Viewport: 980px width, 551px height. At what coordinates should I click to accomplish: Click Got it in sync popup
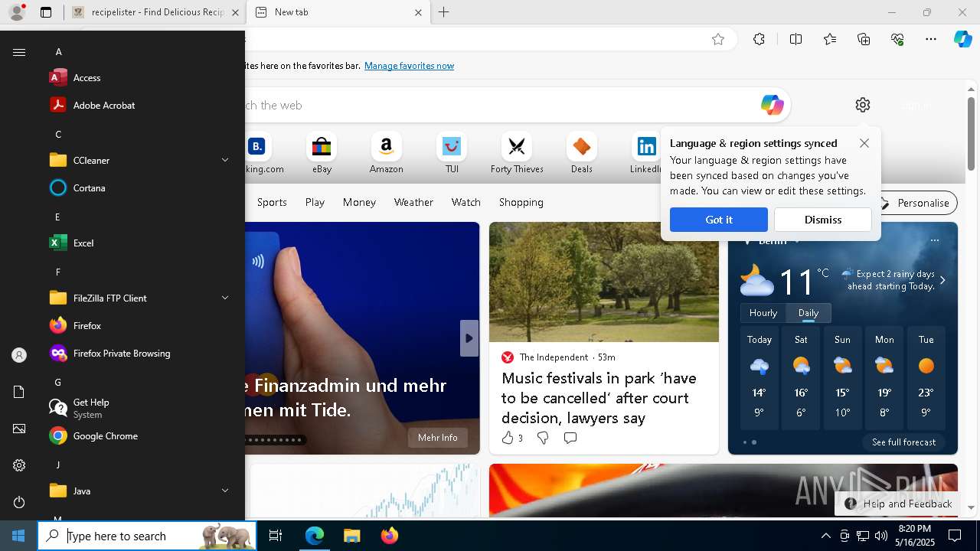coord(718,220)
